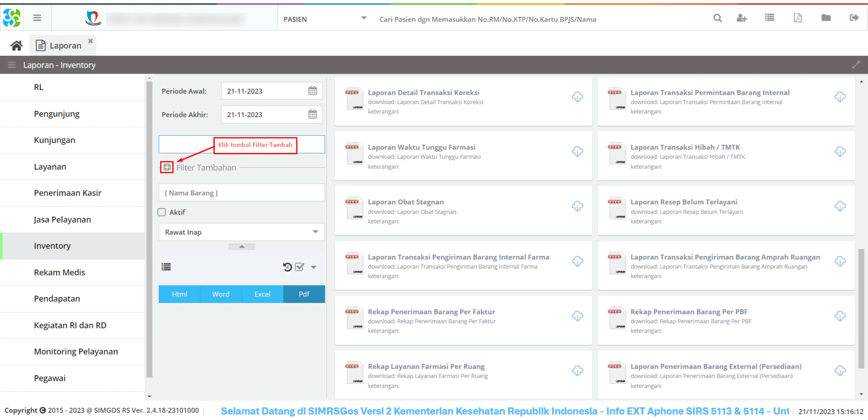
Task: Click the search magnifier icon
Action: (x=717, y=18)
